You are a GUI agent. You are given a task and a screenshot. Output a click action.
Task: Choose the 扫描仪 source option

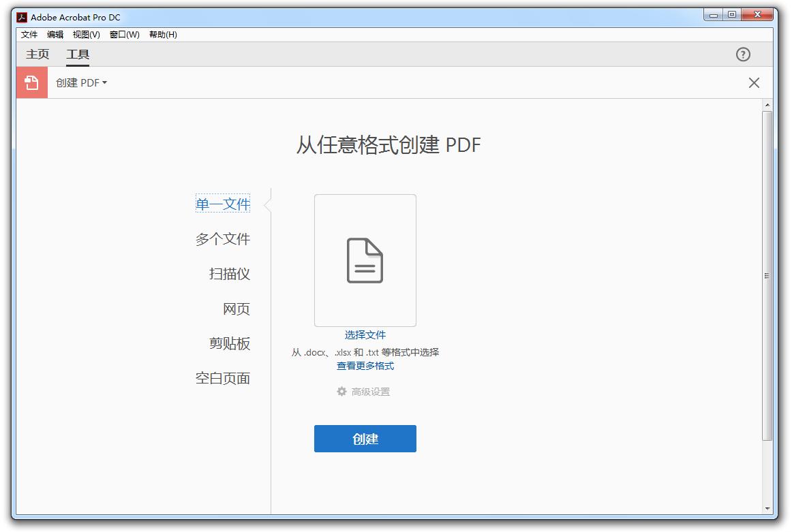pos(230,274)
